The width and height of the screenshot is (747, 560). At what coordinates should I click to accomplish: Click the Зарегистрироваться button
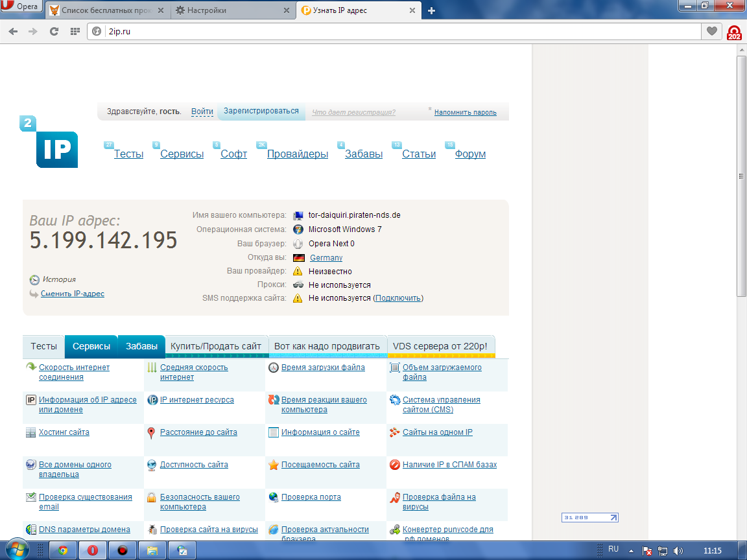[261, 111]
